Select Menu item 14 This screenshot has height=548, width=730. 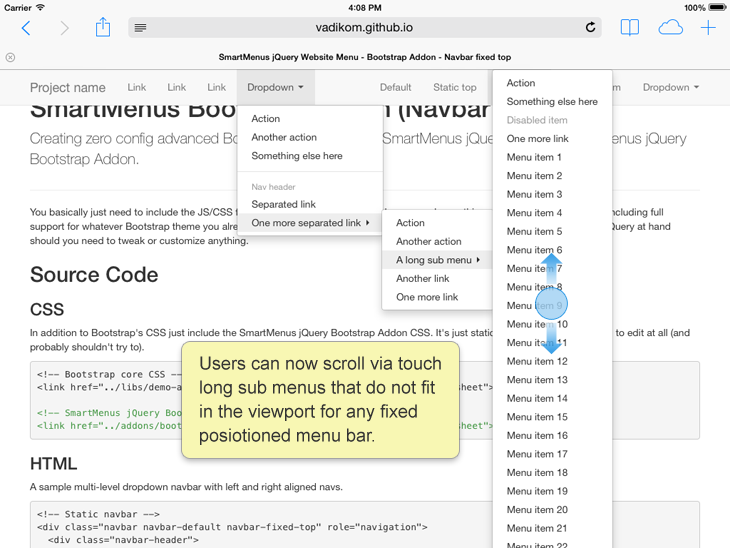click(552, 399)
